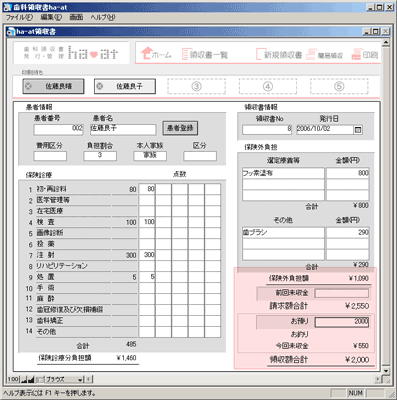Click the vertical scrollbar up arrow
This screenshot has height=400, width=397.
[386, 42]
